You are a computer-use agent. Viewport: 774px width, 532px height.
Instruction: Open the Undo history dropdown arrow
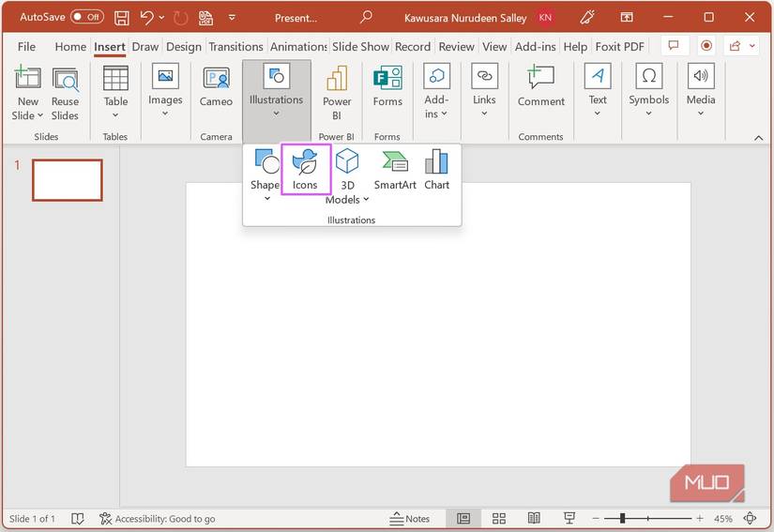pos(161,18)
